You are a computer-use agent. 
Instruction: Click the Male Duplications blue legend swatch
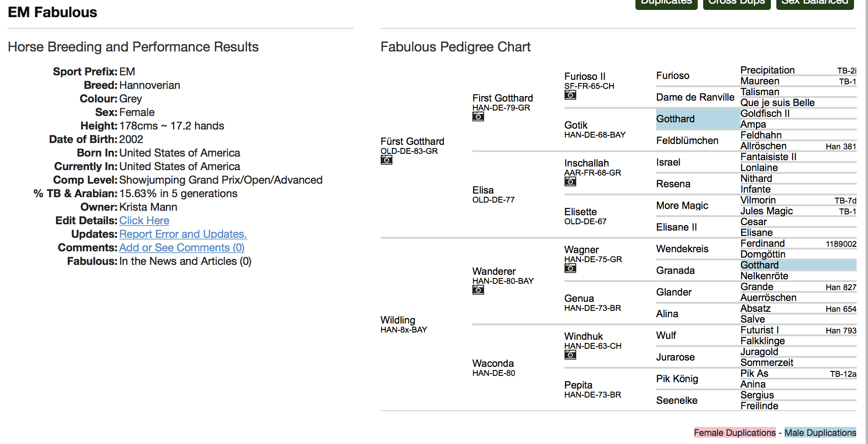tap(820, 433)
